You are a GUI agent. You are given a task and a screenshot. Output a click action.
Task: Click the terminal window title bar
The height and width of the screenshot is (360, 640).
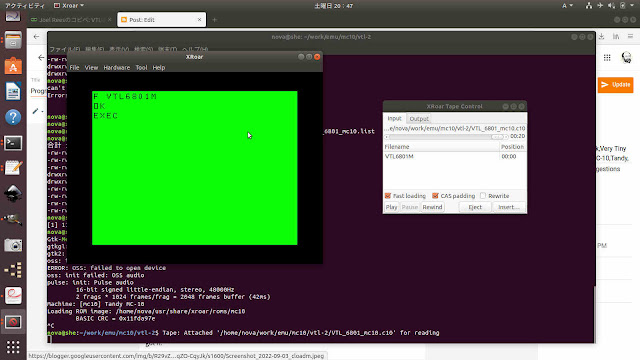tap(321, 37)
